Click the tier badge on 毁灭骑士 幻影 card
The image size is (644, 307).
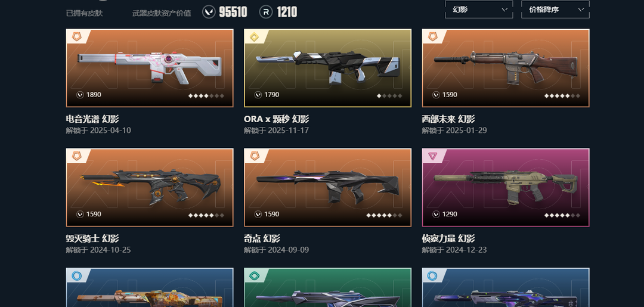77,156
